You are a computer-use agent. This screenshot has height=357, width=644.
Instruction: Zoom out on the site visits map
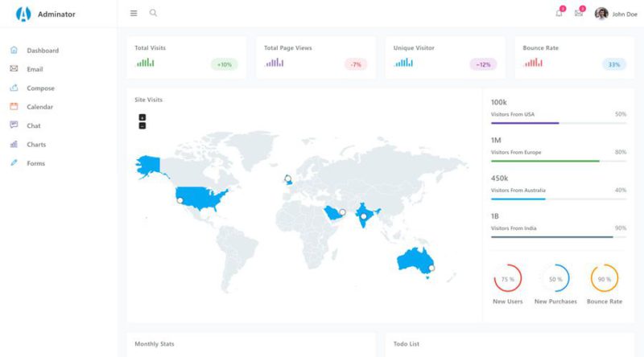(x=142, y=125)
